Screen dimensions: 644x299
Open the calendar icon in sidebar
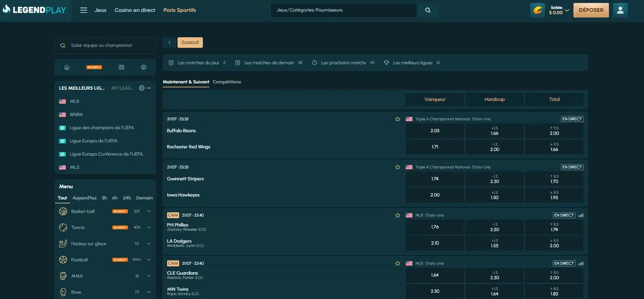pos(121,67)
